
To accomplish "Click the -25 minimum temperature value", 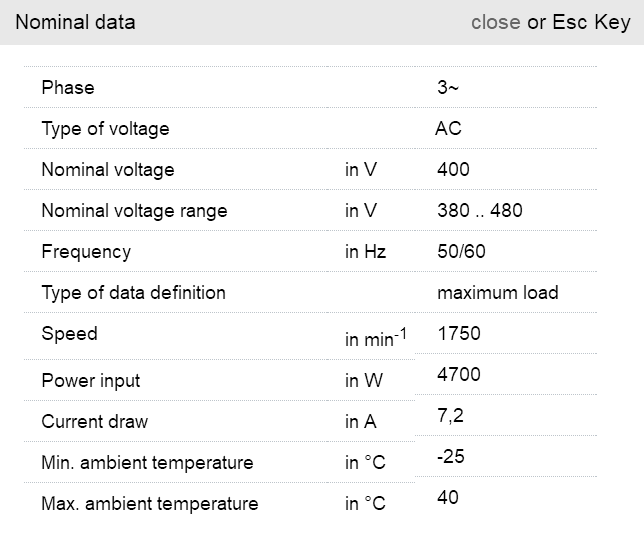I will (x=451, y=457).
